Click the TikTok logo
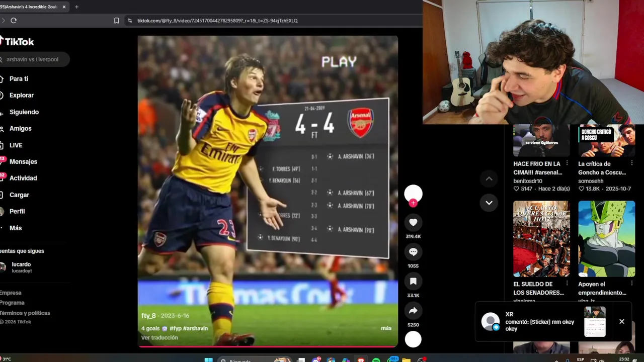Viewport: 644px width, 362px height. (17, 42)
